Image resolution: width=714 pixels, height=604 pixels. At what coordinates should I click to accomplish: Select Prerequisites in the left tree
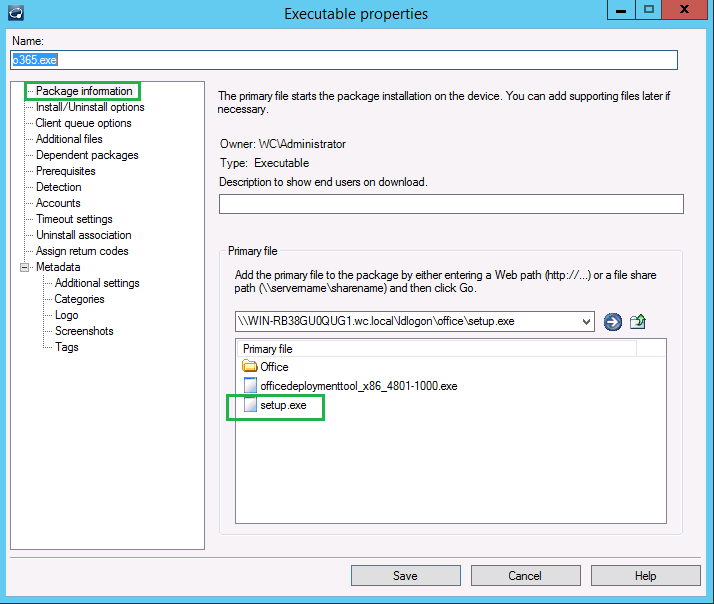66,171
